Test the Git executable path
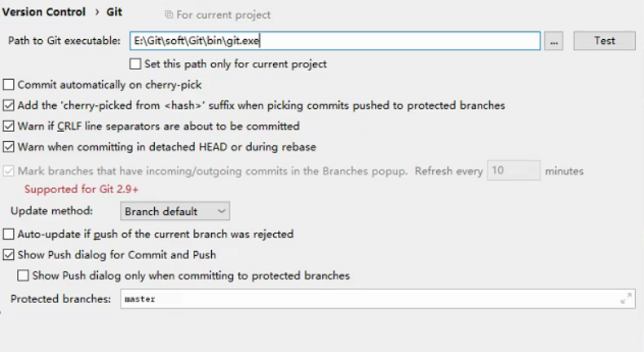Image resolution: width=644 pixels, height=352 pixels. (604, 41)
